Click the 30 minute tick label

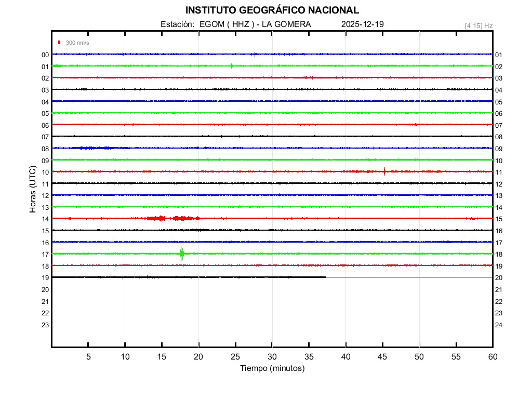point(272,357)
